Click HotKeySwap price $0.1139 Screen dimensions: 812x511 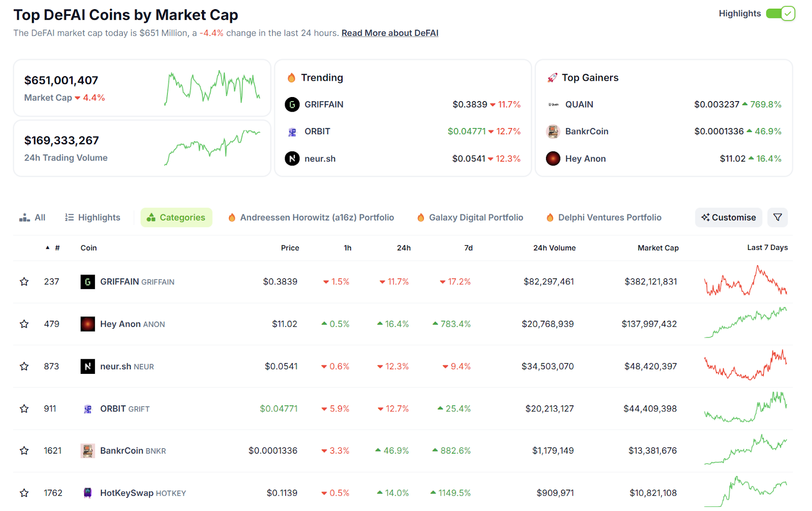coord(282,493)
